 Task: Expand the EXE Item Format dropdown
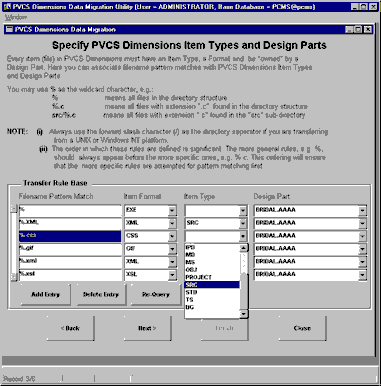click(172, 210)
